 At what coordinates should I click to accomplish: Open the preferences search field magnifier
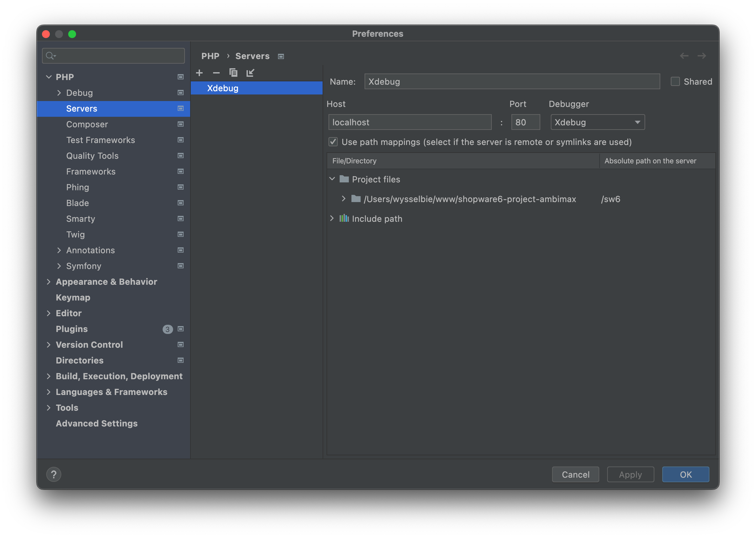point(51,56)
